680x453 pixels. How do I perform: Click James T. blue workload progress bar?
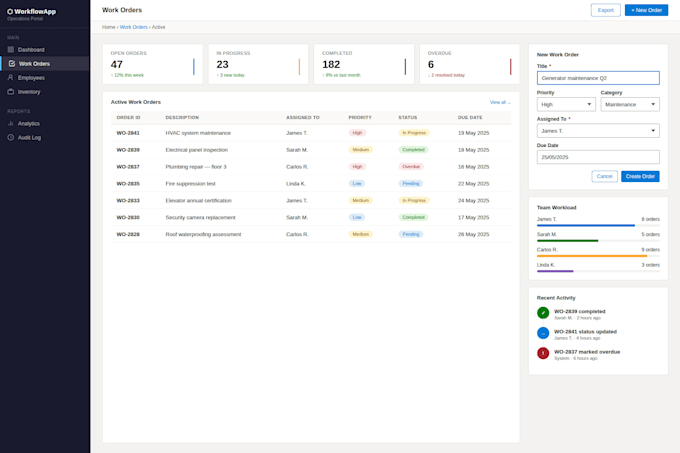585,225
